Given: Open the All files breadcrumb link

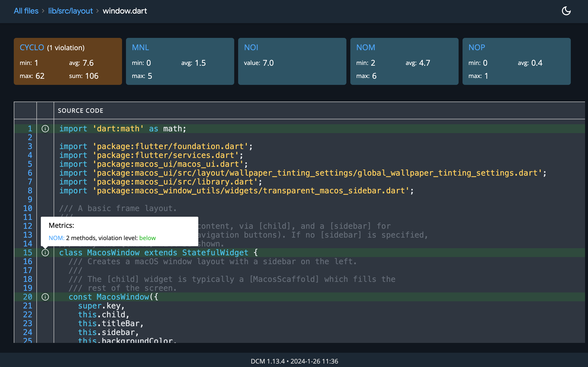Looking at the screenshot, I should coord(26,11).
